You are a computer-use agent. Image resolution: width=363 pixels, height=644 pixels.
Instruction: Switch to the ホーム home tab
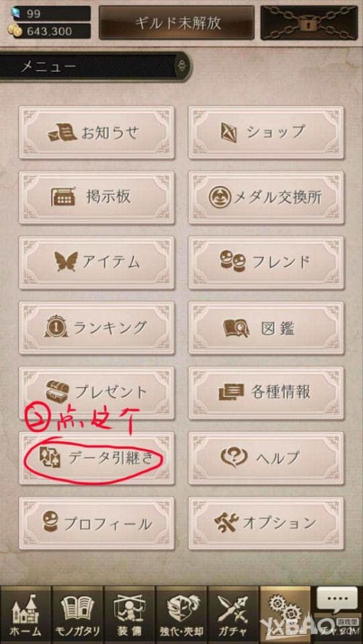[x=25, y=615]
